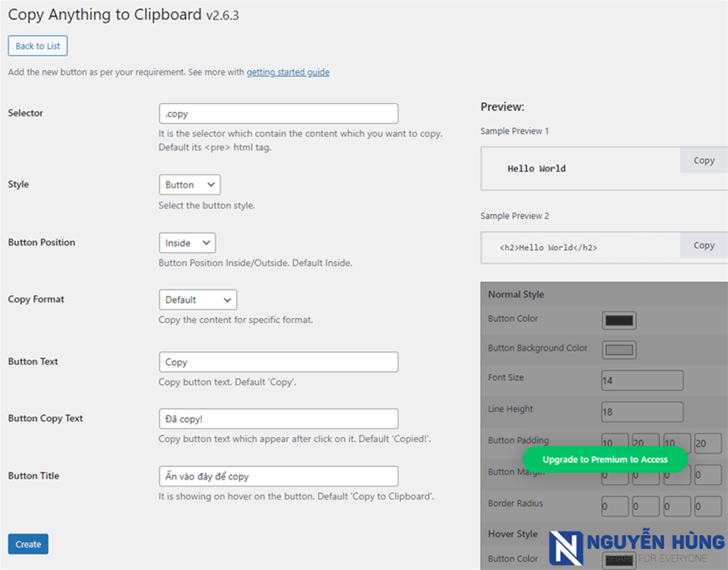Focus the Button Text field
Screen dimensions: 728x570
(278, 362)
